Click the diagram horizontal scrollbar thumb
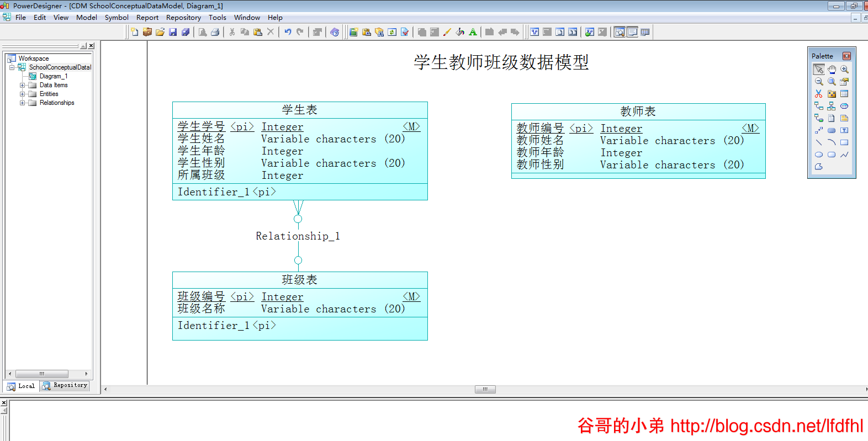 [x=485, y=390]
